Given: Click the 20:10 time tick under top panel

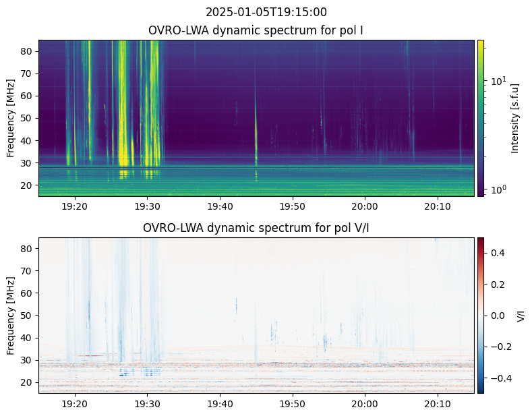Looking at the screenshot, I should (x=438, y=206).
